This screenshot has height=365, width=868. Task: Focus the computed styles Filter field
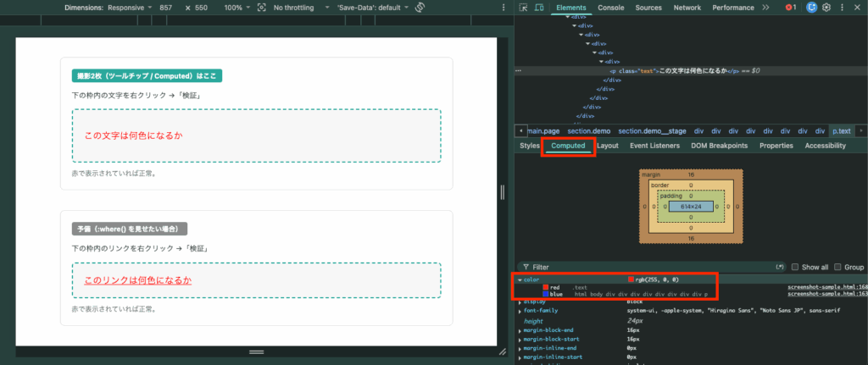coord(651,267)
